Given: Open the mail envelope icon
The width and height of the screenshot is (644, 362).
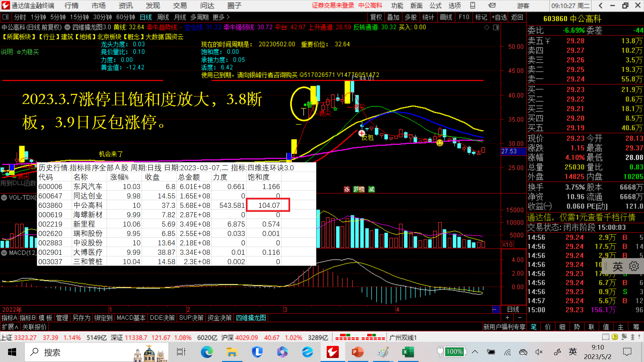Looking at the screenshot, I should tap(492, 5).
